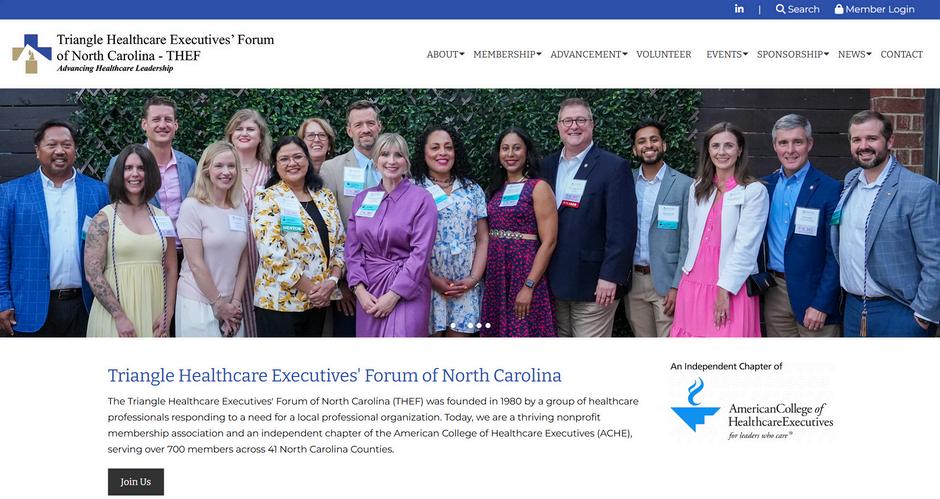Open the Advancement dropdown menu
This screenshot has width=940, height=499.
click(589, 54)
